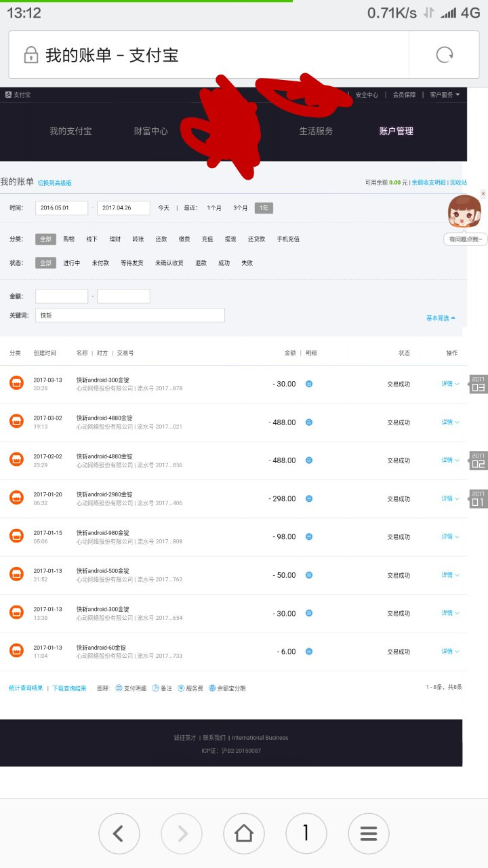The image size is (488, 868).
Task: Click the 余额宝分期 legend icon
Action: pyautogui.click(x=212, y=688)
